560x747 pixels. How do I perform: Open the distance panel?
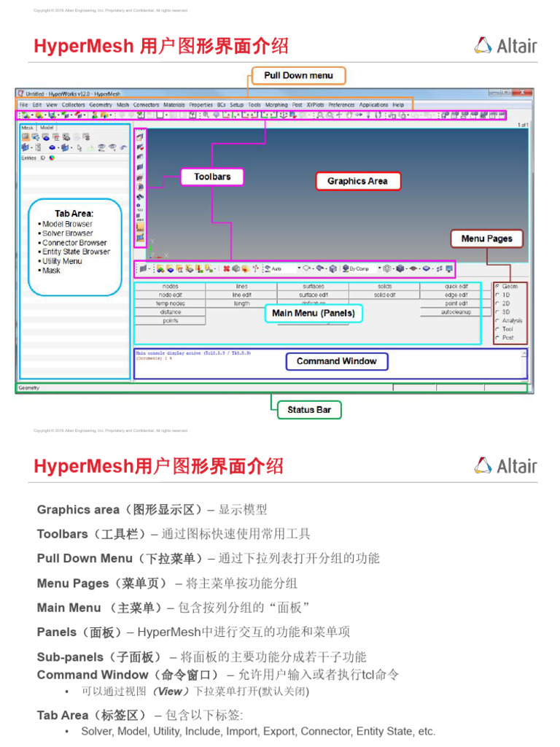point(171,312)
